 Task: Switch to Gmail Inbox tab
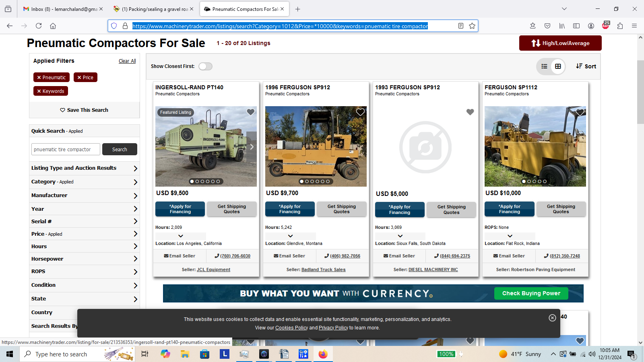62,9
